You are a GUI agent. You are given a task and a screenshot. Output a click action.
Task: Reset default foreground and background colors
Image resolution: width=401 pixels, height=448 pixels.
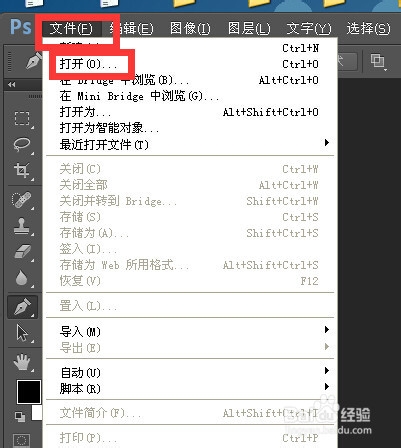(20, 417)
